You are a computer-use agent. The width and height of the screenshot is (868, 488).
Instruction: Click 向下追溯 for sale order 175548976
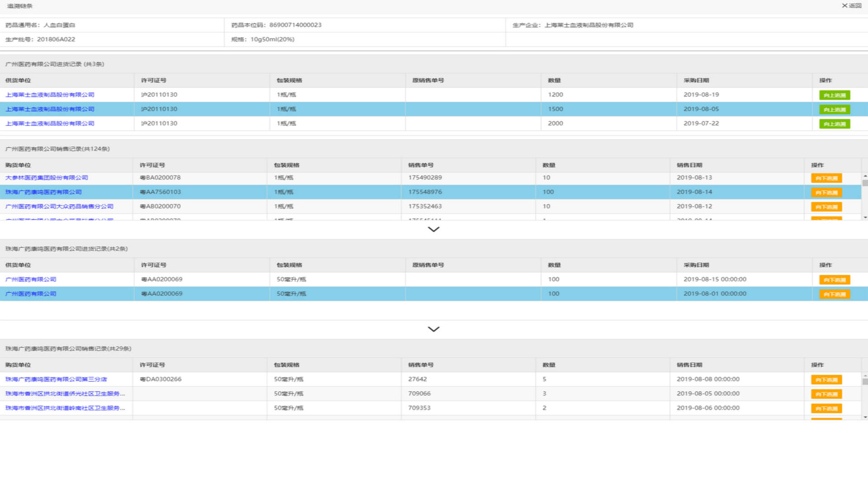click(x=826, y=192)
